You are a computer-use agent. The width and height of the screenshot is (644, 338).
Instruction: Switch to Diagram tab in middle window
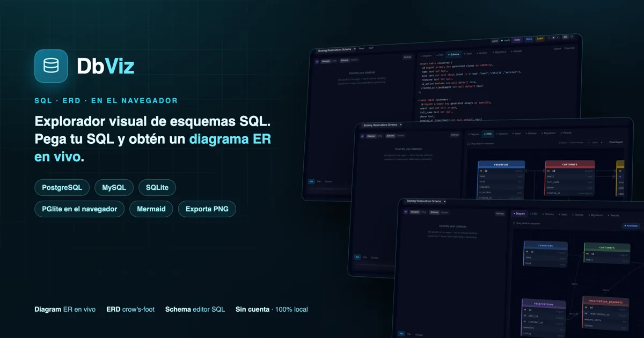473,134
